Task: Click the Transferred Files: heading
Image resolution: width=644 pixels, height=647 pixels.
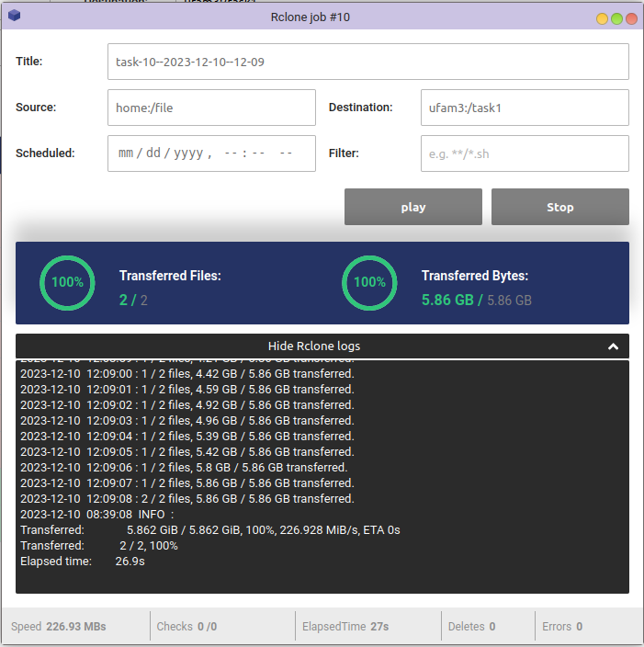Action: pyautogui.click(x=170, y=276)
